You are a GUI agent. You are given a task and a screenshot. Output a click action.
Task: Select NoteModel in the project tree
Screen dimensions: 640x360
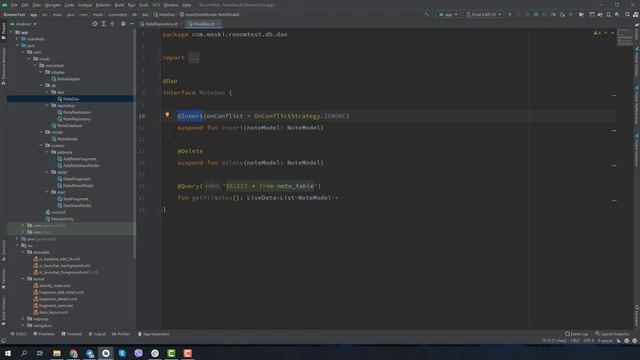64,139
